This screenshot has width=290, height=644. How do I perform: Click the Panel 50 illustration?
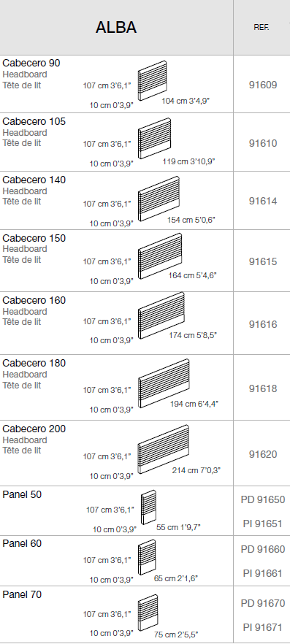149,507
